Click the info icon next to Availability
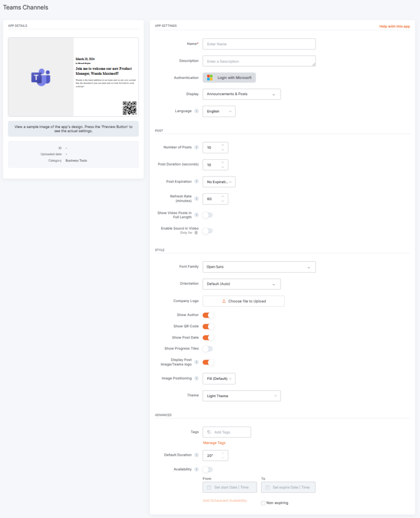Screen dimensions: 420x518 (197, 469)
